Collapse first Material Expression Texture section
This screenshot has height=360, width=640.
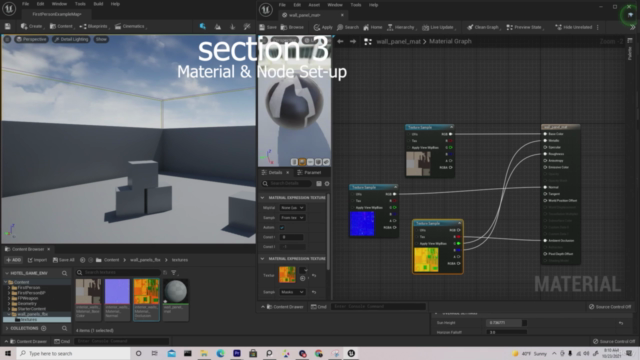[x=262, y=198]
